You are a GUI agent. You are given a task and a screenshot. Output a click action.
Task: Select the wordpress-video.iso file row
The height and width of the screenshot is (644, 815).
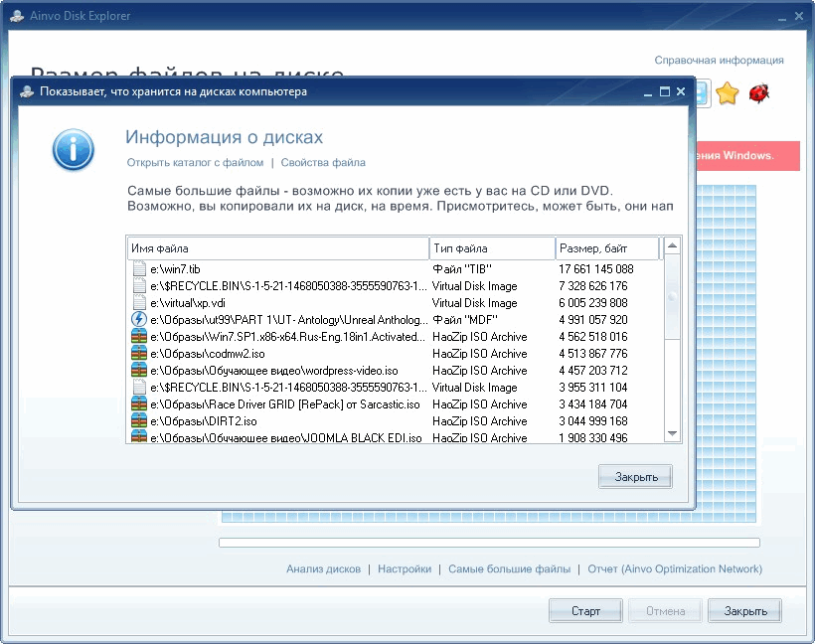(395, 370)
